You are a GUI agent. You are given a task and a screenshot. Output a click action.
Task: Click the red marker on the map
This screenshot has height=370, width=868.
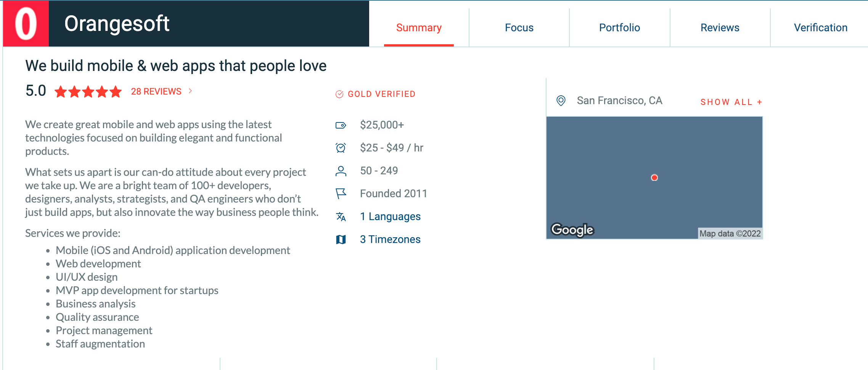coord(654,178)
